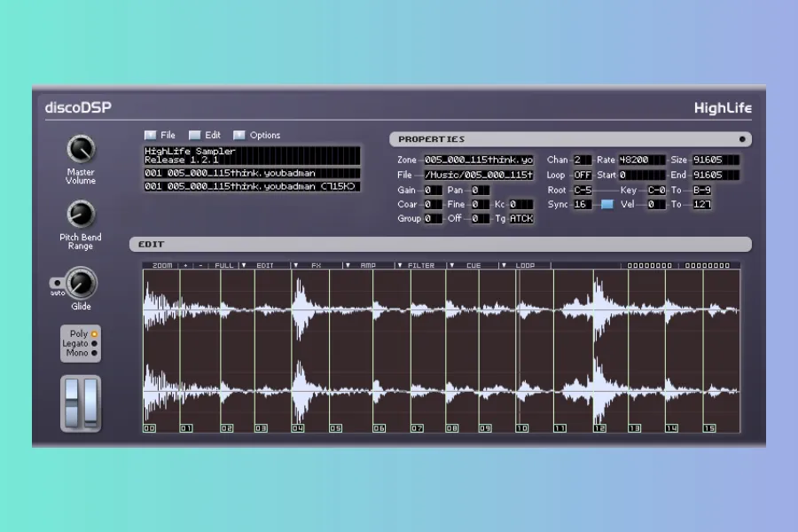Click the zoom out minus button
The height and width of the screenshot is (532, 798).
point(200,265)
